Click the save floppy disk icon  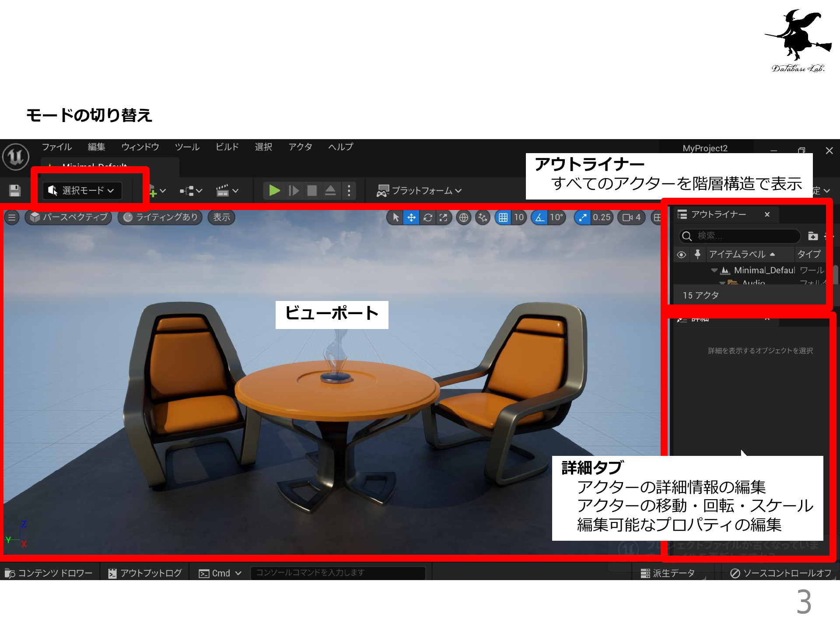[x=15, y=191]
